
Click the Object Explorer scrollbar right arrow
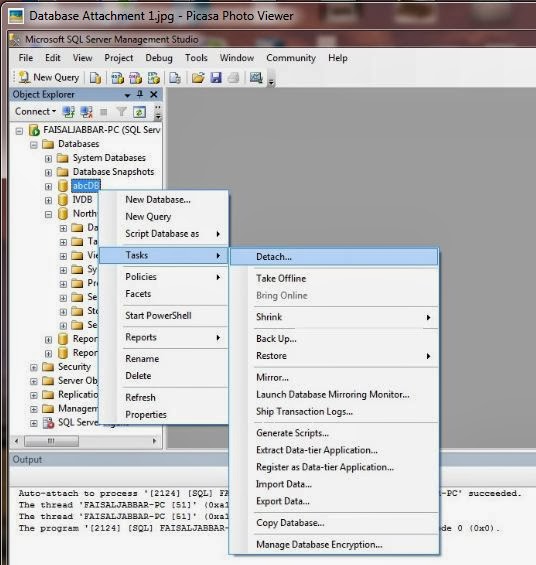(x=155, y=441)
